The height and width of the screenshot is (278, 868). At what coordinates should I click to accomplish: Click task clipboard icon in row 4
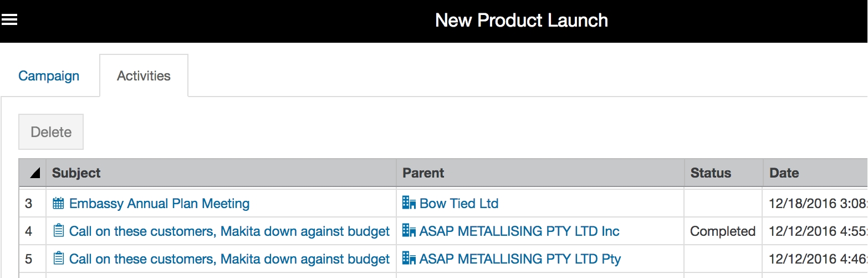click(58, 231)
